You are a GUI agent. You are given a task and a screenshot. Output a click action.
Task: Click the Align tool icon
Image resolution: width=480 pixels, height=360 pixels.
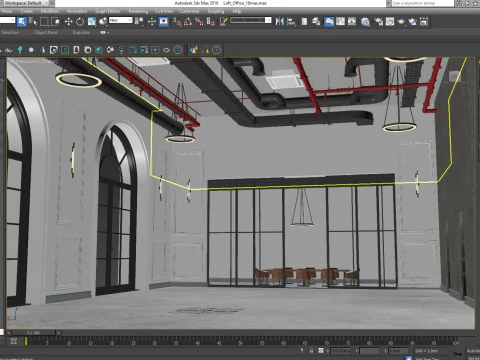coord(291,22)
